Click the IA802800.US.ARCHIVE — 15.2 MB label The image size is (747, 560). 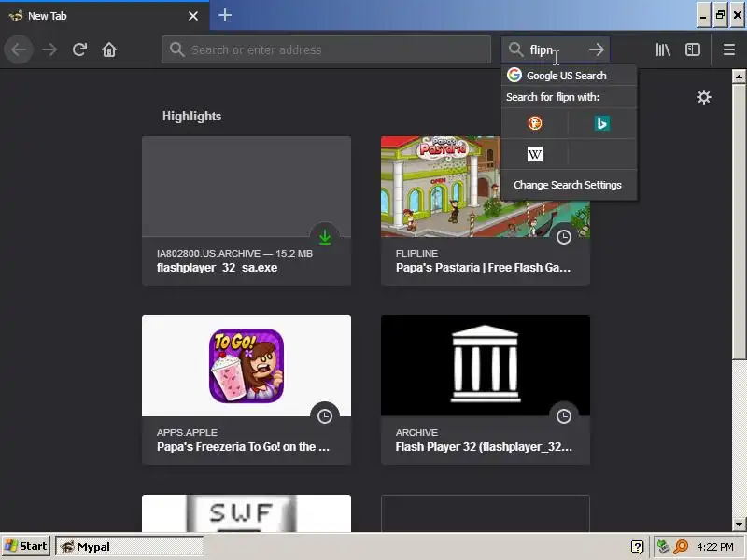pyautogui.click(x=234, y=253)
